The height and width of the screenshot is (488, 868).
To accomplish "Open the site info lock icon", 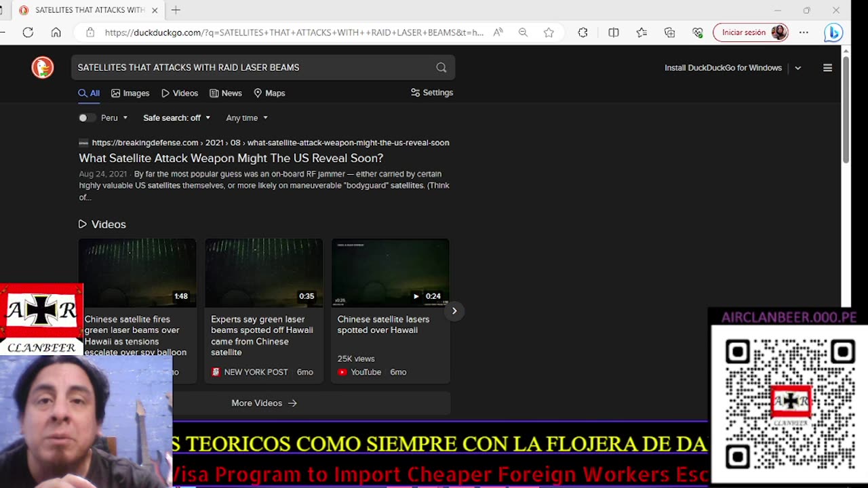I will 90,33.
